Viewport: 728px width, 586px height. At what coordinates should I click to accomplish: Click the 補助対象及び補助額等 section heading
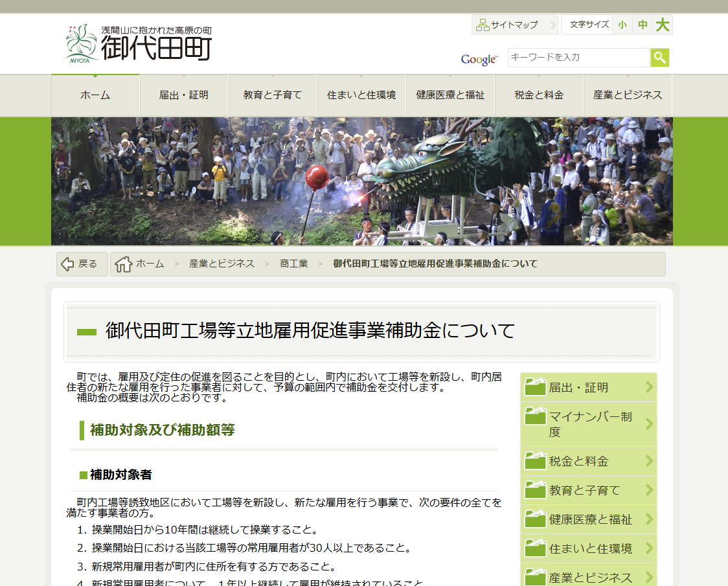pos(163,430)
